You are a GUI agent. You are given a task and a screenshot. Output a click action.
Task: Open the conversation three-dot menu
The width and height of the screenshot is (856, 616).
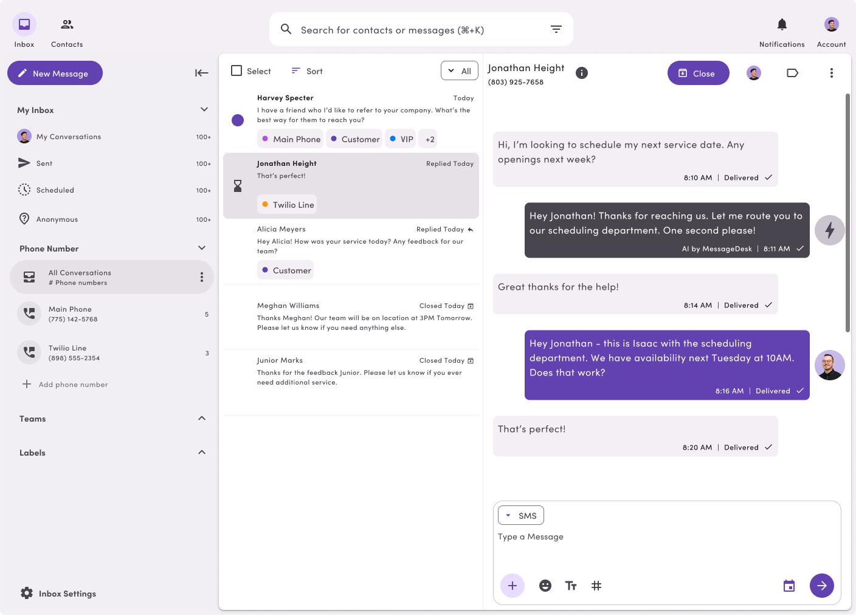(831, 73)
